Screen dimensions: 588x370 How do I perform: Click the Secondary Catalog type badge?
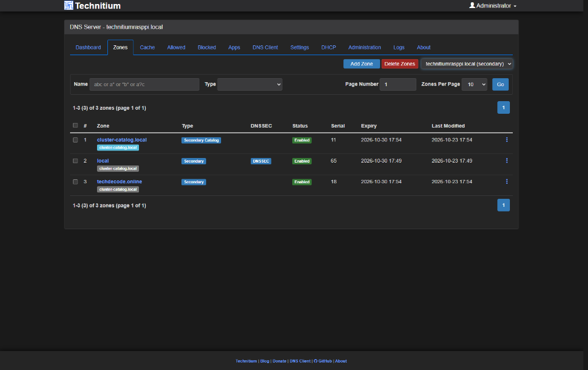click(202, 140)
